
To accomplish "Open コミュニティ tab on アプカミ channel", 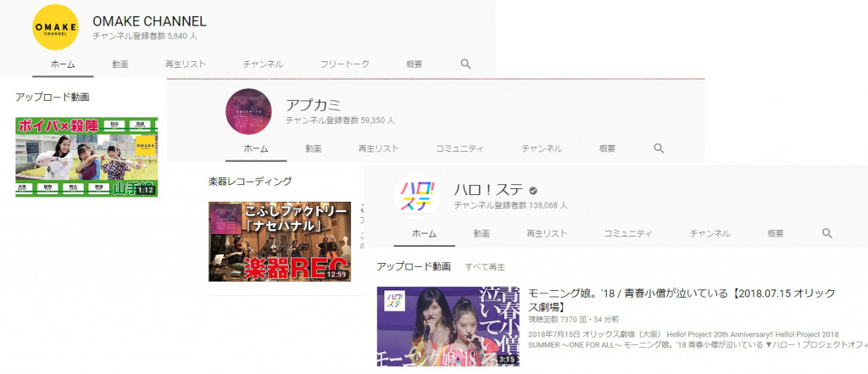I will pyautogui.click(x=460, y=148).
